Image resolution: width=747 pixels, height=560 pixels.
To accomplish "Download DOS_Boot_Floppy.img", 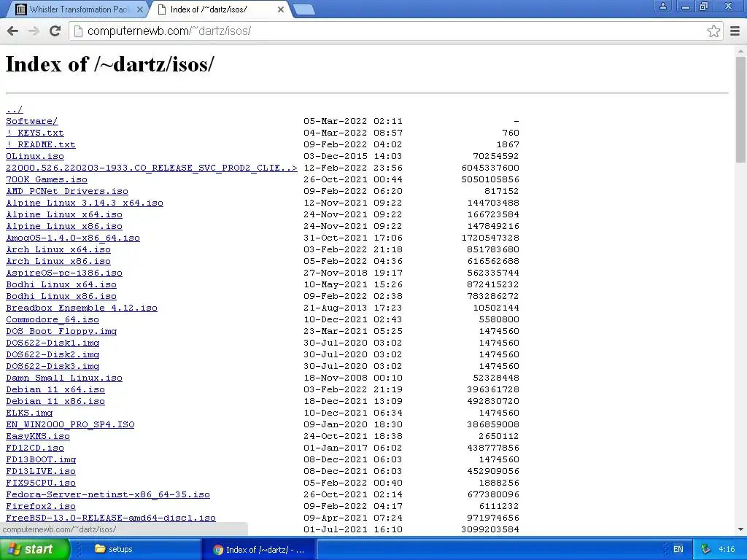I will 61,331.
